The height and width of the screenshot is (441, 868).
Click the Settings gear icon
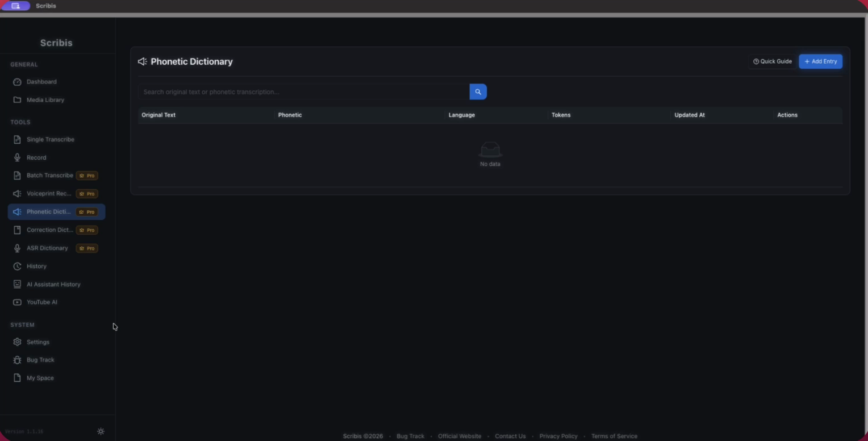[x=17, y=342]
